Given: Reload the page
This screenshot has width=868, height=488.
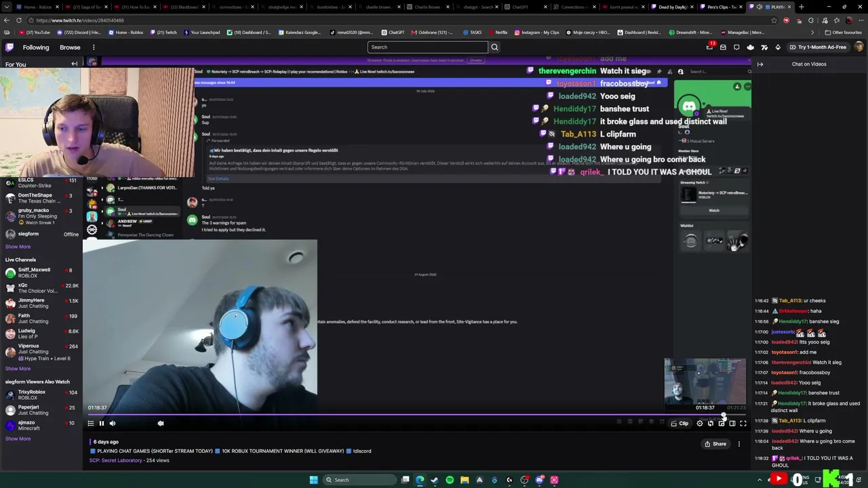Looking at the screenshot, I should tap(19, 20).
